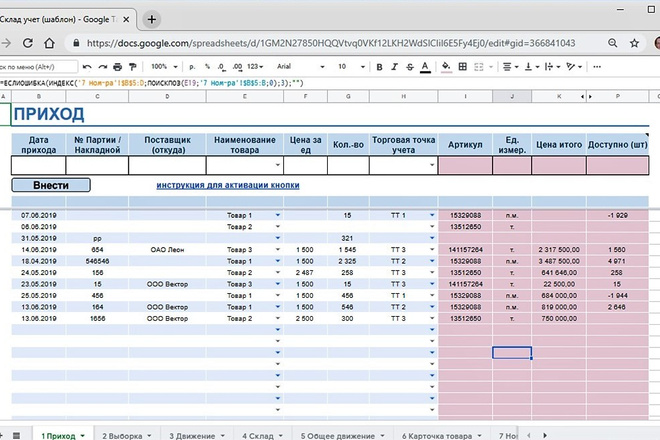This screenshot has width=660, height=440.
Task: Open the Торговая точка учета input dropdown
Action: [x=432, y=165]
